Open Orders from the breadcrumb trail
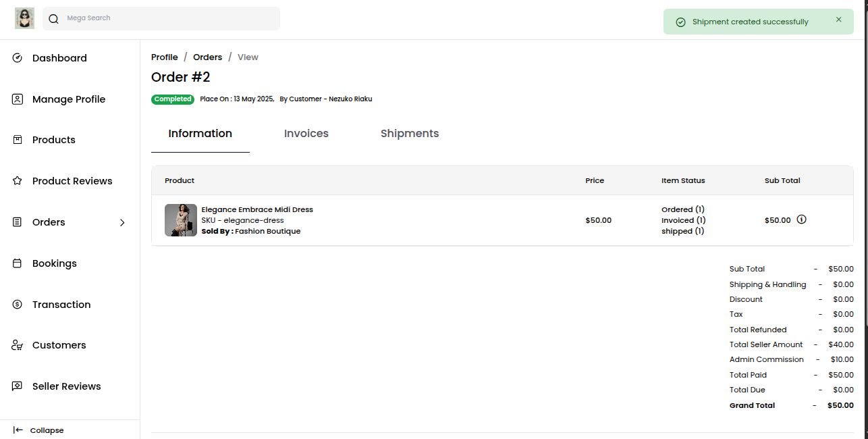 207,57
